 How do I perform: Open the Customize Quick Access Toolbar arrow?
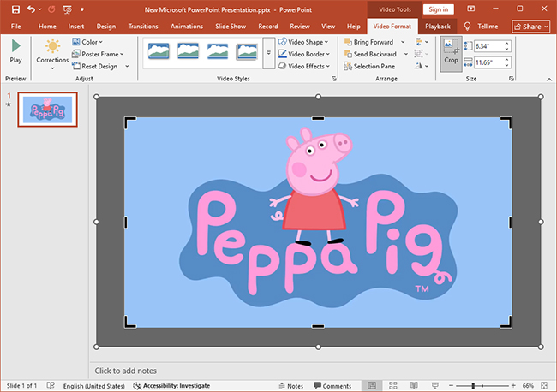82,9
